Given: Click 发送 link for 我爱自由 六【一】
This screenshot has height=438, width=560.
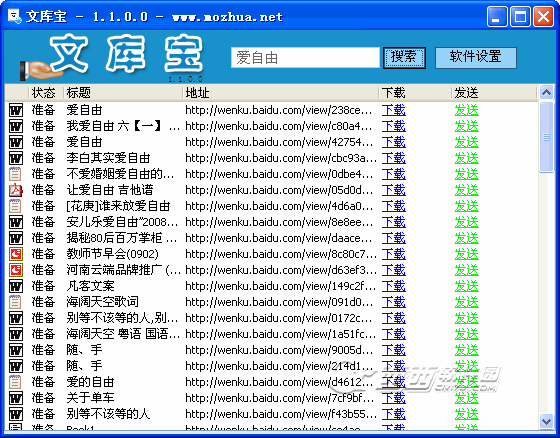Looking at the screenshot, I should [x=466, y=126].
